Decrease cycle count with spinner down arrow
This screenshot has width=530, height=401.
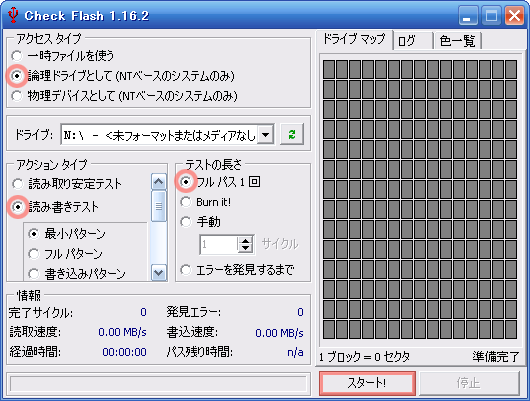245,248
